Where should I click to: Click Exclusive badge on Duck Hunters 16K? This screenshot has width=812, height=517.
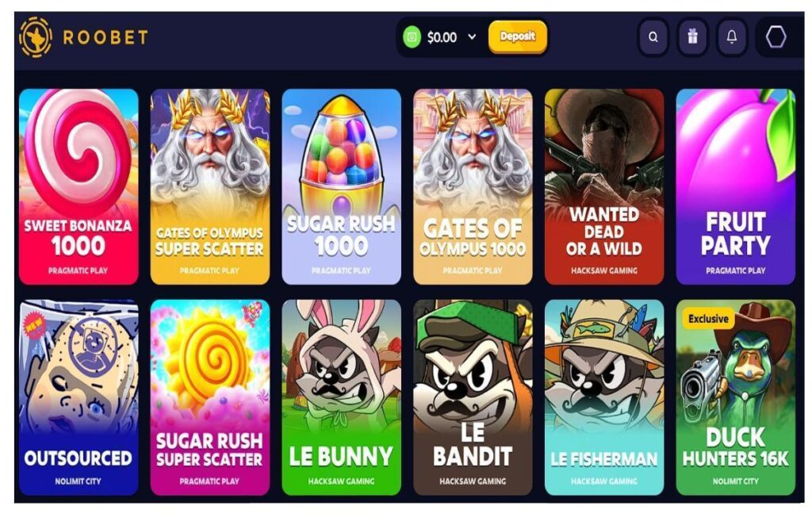[x=708, y=319]
